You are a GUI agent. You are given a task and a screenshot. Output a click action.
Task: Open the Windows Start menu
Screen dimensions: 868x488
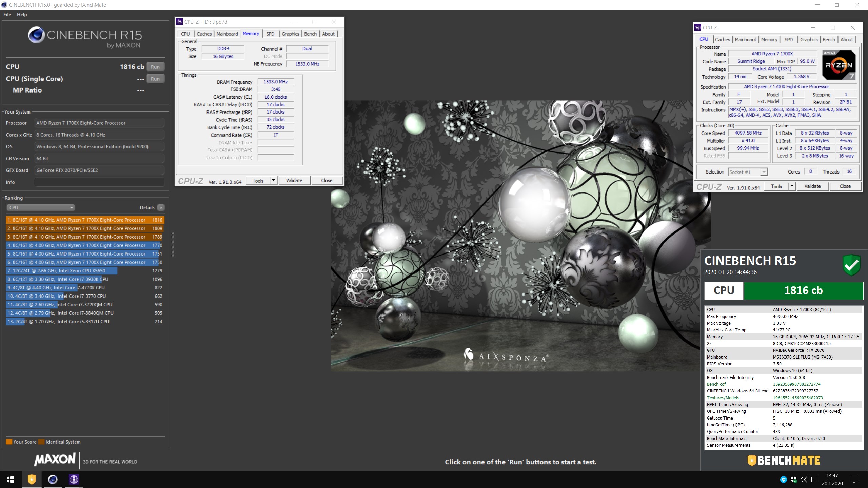tap(10, 480)
